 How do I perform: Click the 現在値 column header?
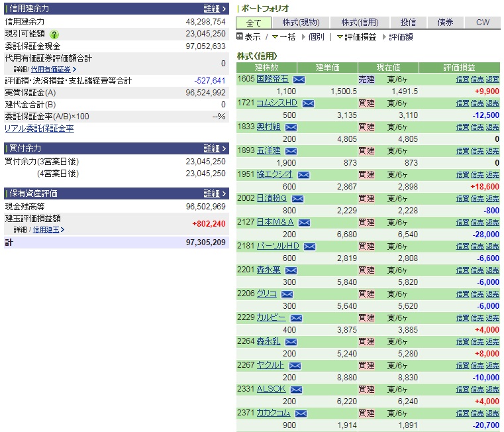coord(388,68)
